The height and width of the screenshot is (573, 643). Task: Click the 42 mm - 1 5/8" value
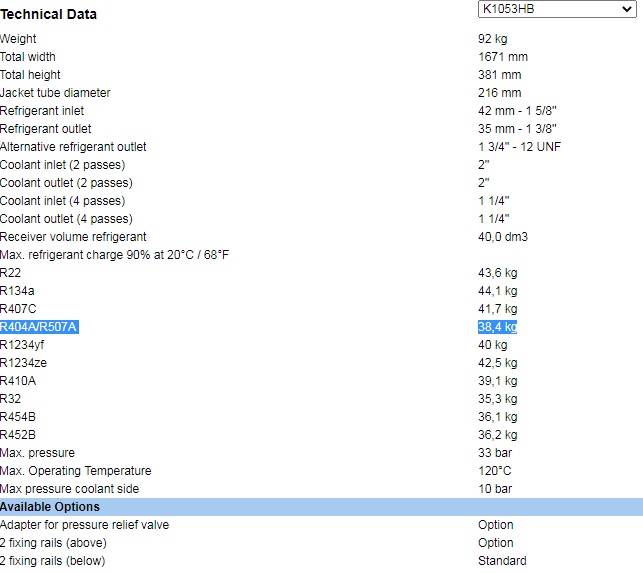(x=517, y=111)
